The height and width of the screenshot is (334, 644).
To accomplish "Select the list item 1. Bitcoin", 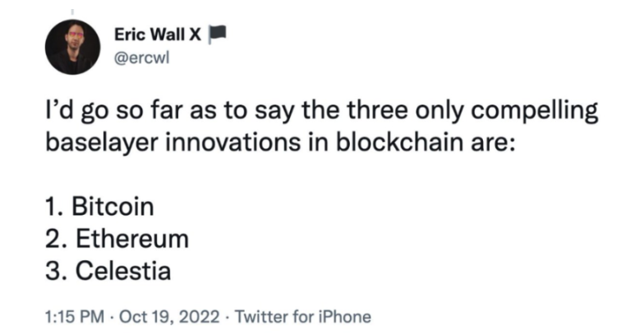I will point(100,207).
